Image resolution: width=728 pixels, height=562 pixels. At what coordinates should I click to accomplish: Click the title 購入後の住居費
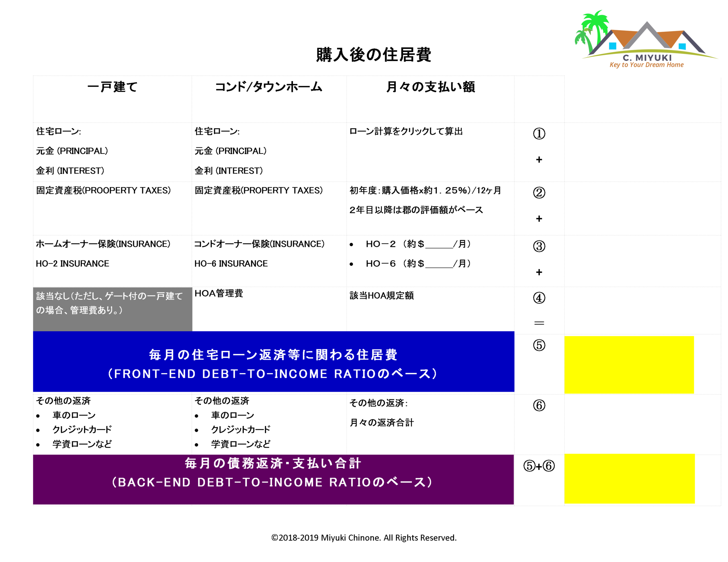tap(373, 55)
